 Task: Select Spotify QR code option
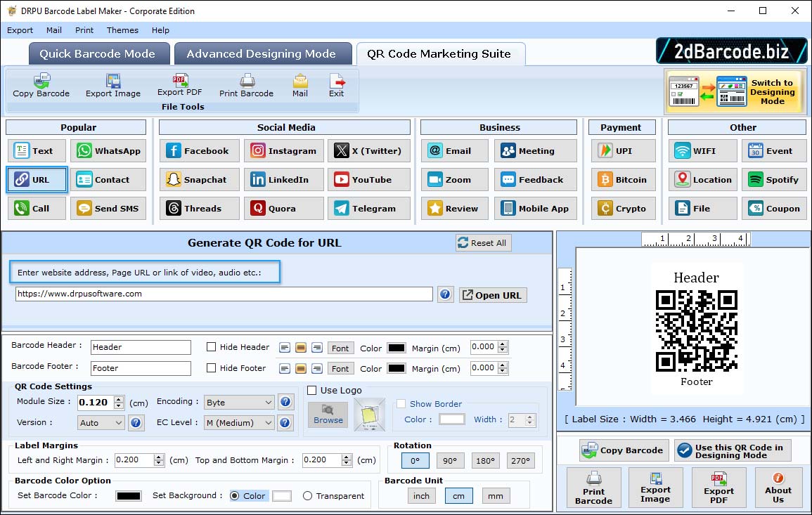[x=774, y=180]
